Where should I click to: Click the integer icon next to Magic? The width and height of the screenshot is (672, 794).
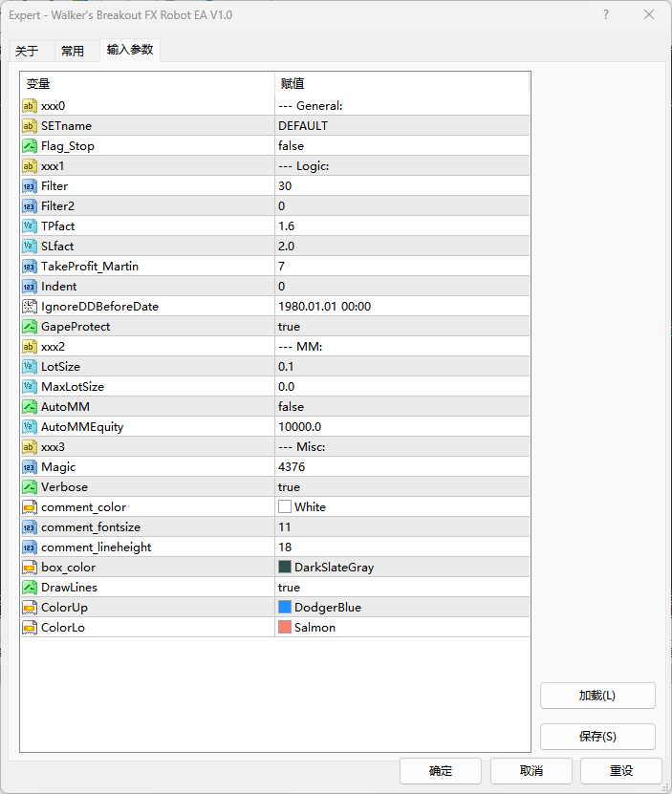pyautogui.click(x=29, y=467)
